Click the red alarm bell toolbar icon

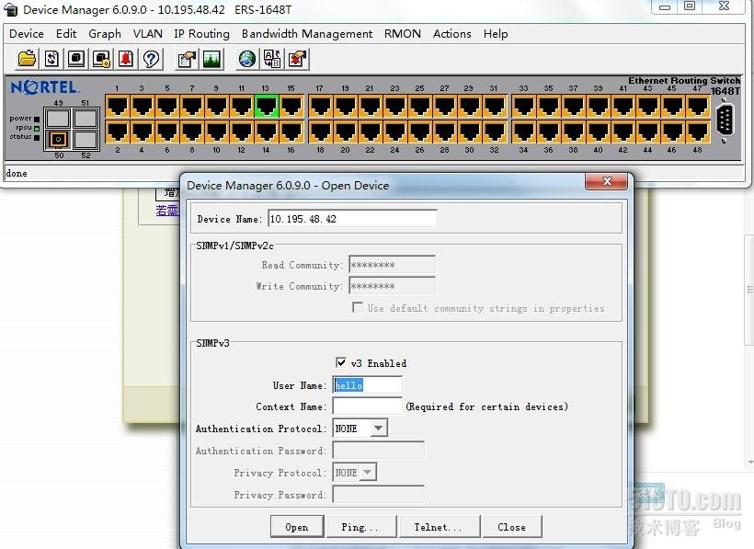coord(126,59)
